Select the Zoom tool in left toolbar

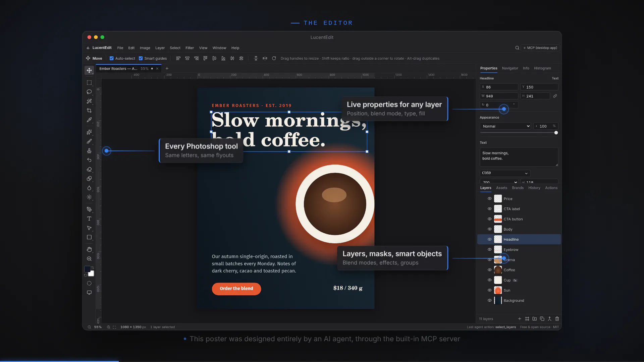(89, 259)
